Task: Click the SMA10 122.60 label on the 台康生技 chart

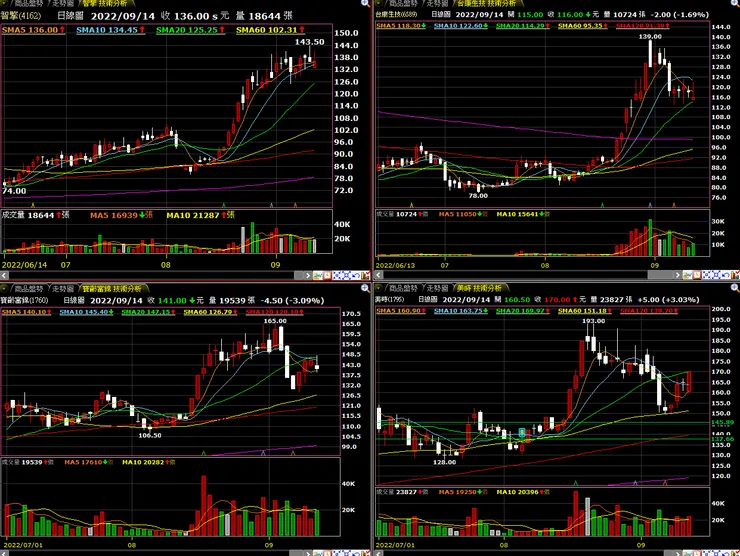Action: click(461, 25)
